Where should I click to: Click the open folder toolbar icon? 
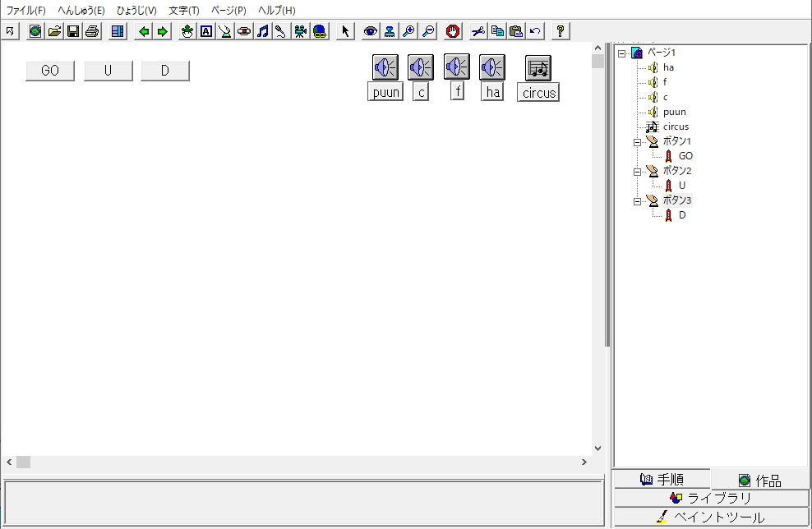pyautogui.click(x=54, y=31)
